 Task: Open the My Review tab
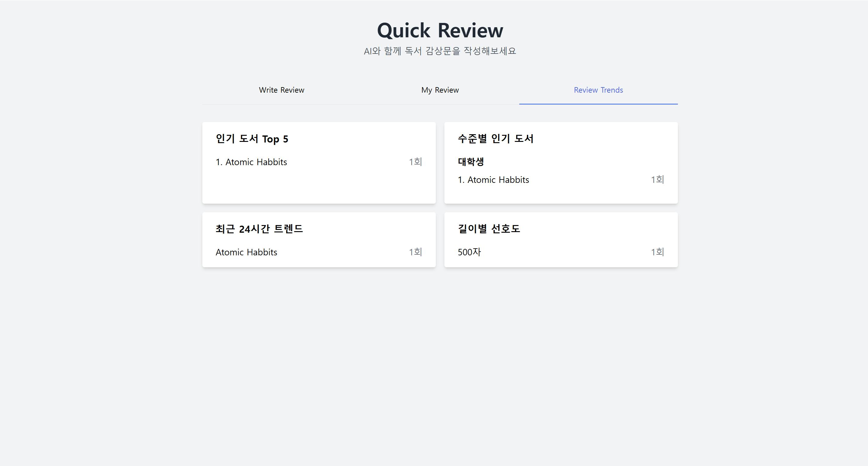(440, 90)
